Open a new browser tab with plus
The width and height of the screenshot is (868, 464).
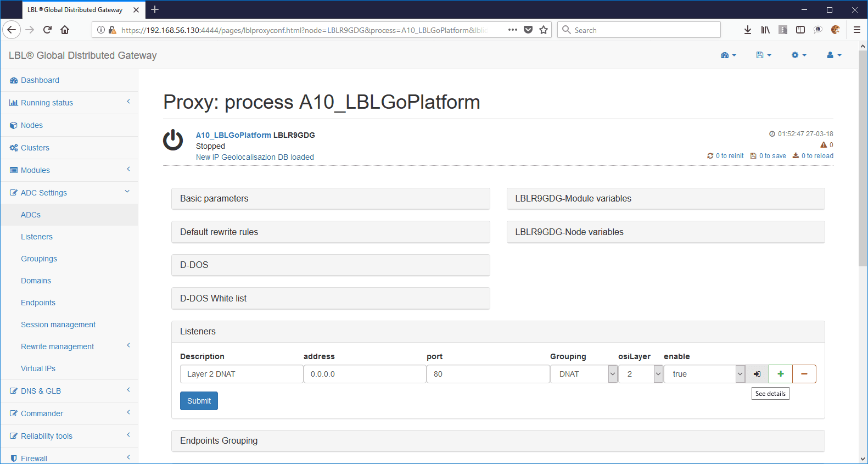tap(155, 9)
